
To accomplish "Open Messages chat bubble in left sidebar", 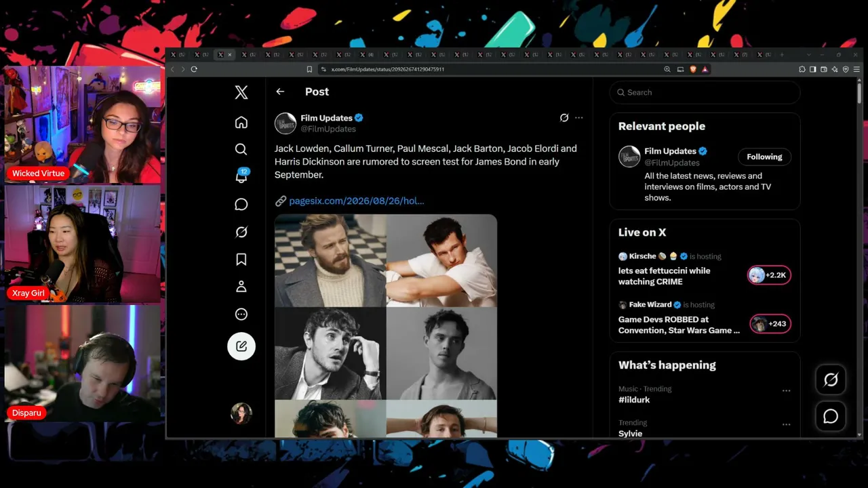I will pyautogui.click(x=241, y=204).
